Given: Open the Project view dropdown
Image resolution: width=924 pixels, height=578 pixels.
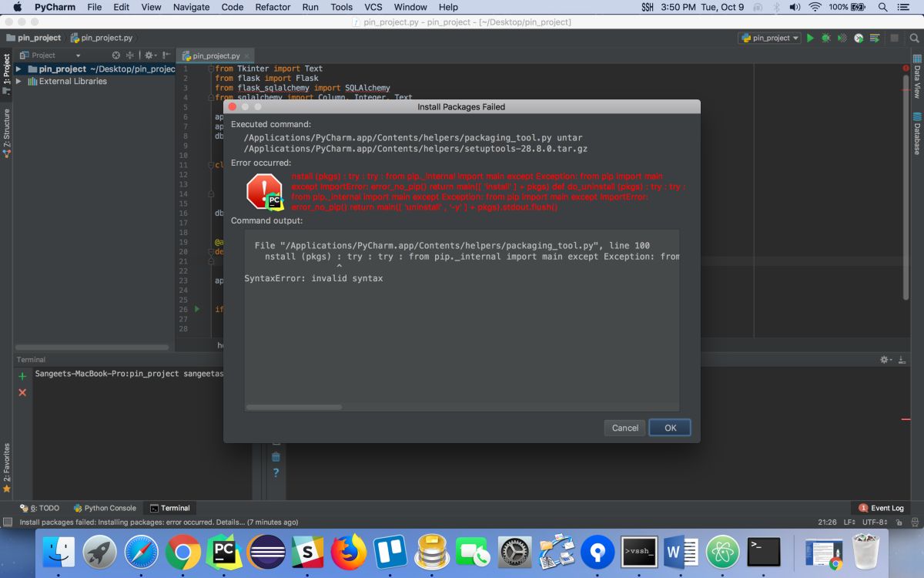Looking at the screenshot, I should tap(50, 55).
